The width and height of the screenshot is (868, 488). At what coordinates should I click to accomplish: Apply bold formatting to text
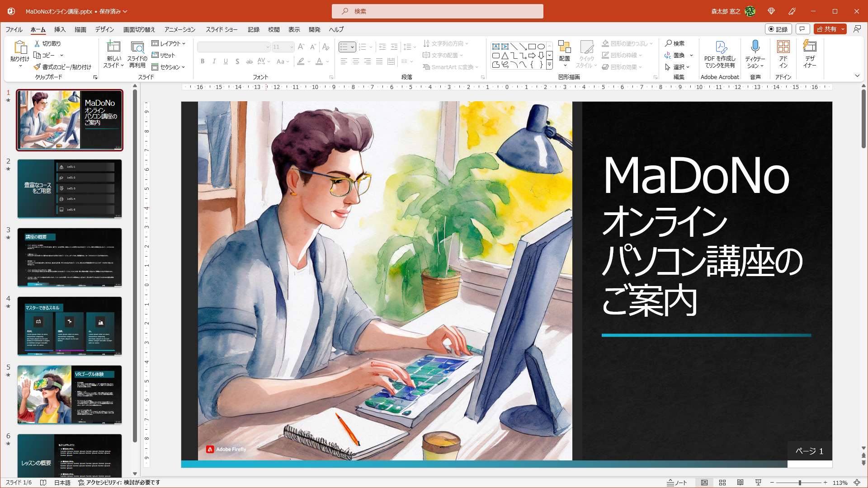point(203,61)
